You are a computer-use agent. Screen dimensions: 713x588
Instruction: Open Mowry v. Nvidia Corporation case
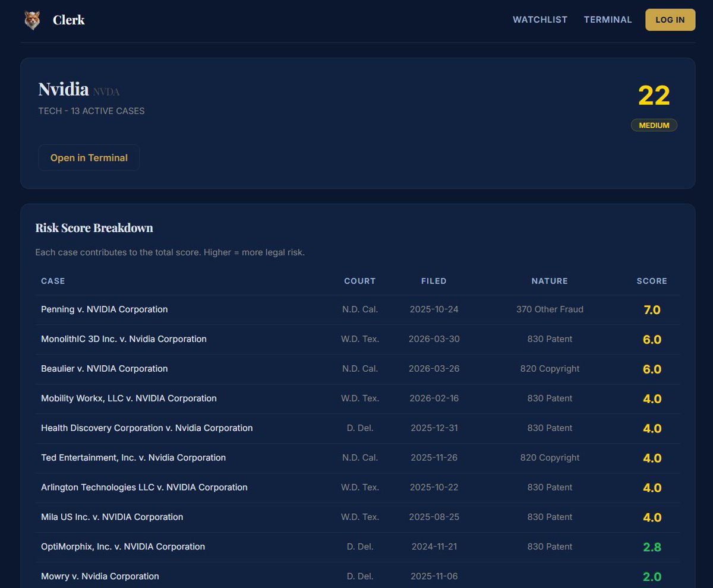pyautogui.click(x=100, y=577)
